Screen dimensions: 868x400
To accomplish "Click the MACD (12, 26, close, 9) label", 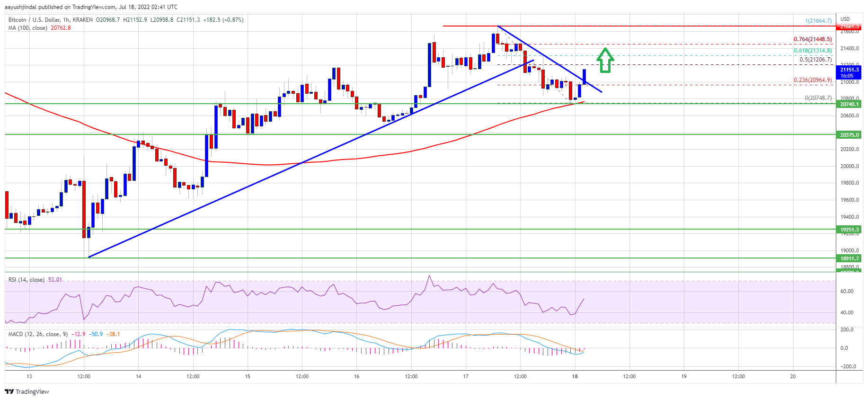I will pyautogui.click(x=37, y=334).
